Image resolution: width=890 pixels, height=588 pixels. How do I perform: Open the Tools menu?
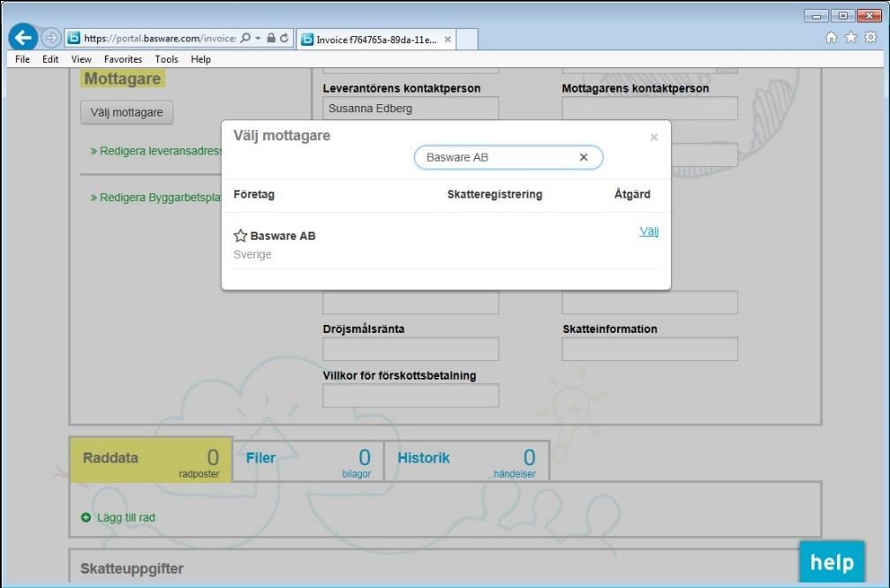coord(166,59)
